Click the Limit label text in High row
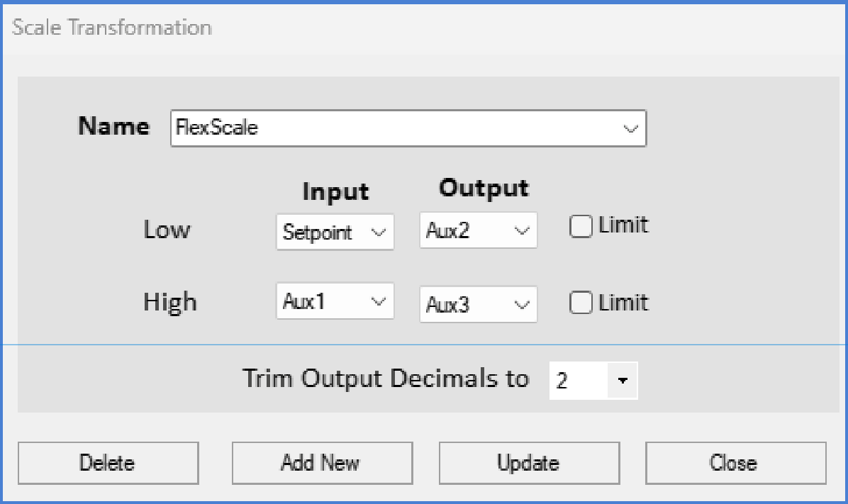The height and width of the screenshot is (504, 848). coord(623,302)
